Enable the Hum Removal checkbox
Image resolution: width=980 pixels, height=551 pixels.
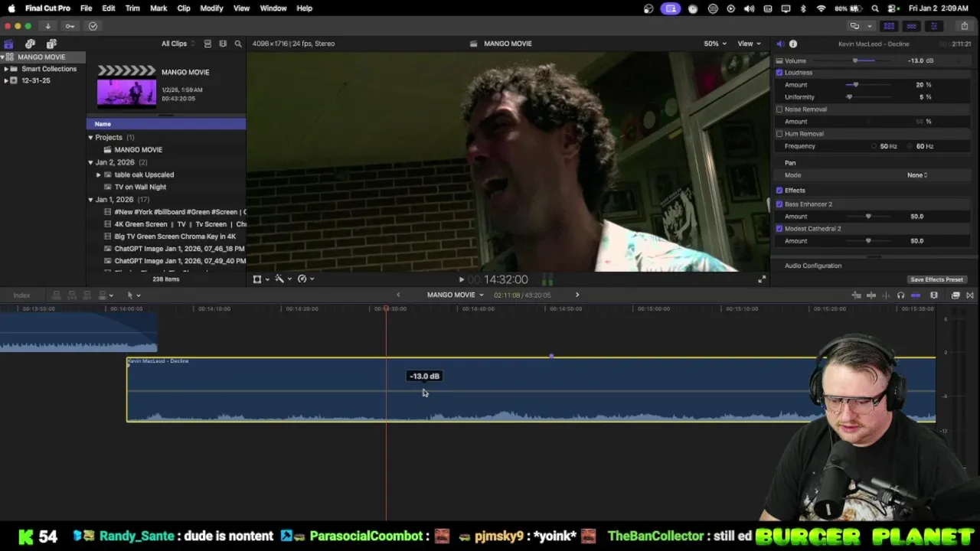(779, 134)
